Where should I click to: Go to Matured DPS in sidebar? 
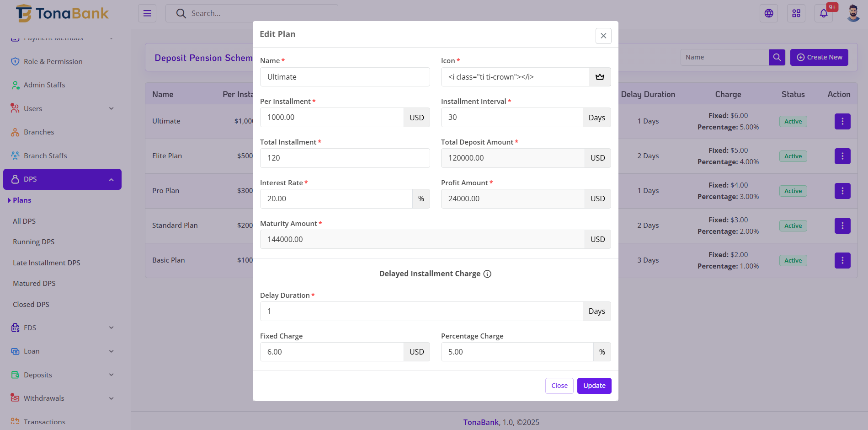(34, 284)
